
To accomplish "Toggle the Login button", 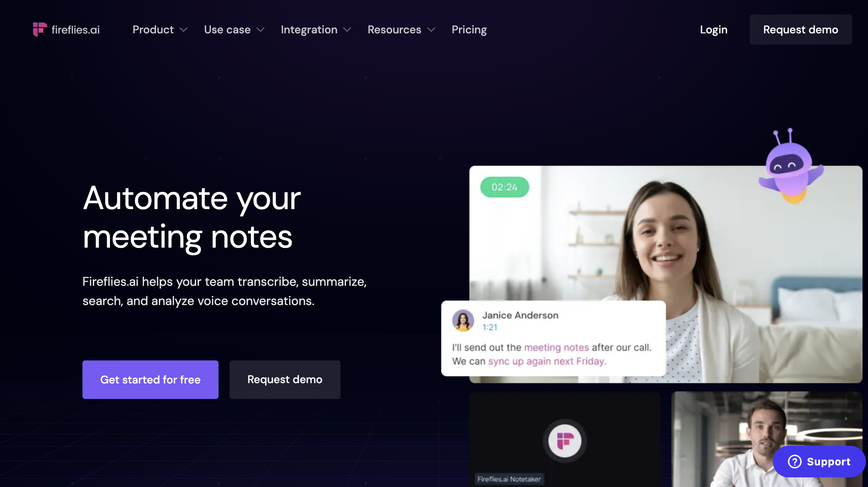I will (714, 29).
